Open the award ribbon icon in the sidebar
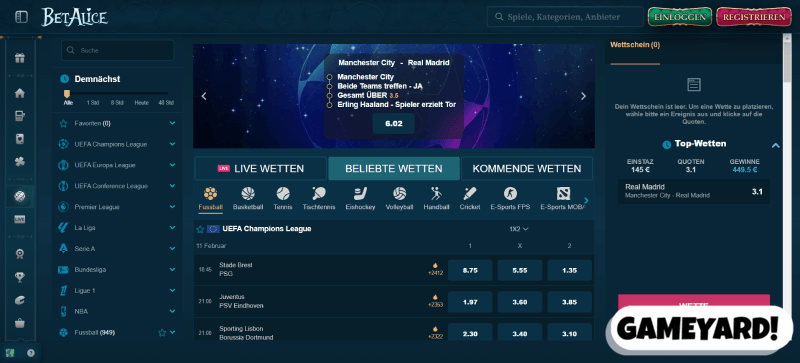800x363 pixels. (20, 254)
